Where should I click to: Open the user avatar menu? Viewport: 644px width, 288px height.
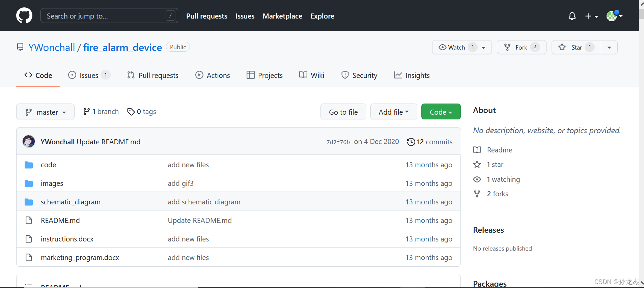(x=614, y=16)
